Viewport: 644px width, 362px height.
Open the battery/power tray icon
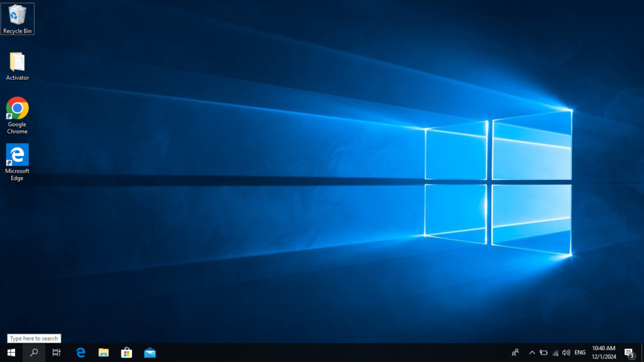(543, 353)
